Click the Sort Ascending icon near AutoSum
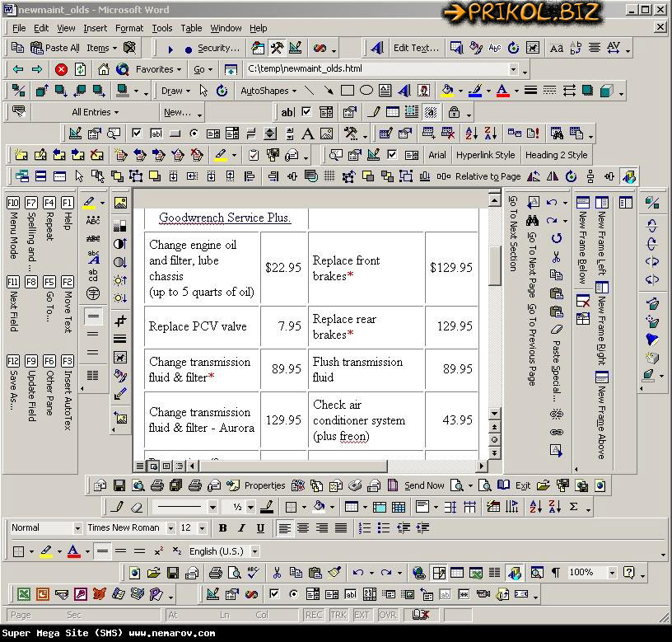Screen dimensions: 672x642 tap(536, 507)
